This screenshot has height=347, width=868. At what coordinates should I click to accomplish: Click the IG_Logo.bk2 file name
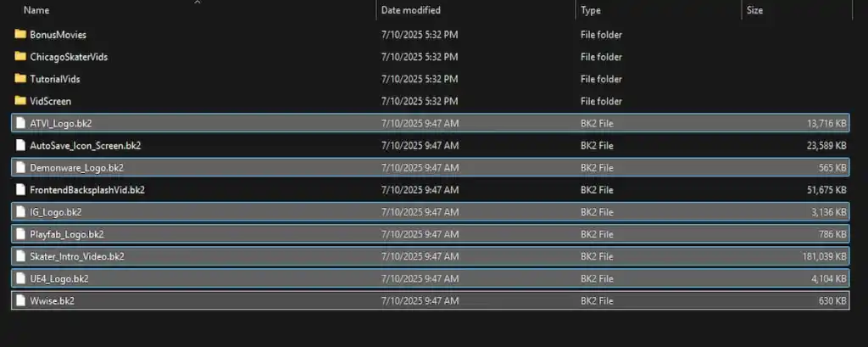pyautogui.click(x=55, y=212)
